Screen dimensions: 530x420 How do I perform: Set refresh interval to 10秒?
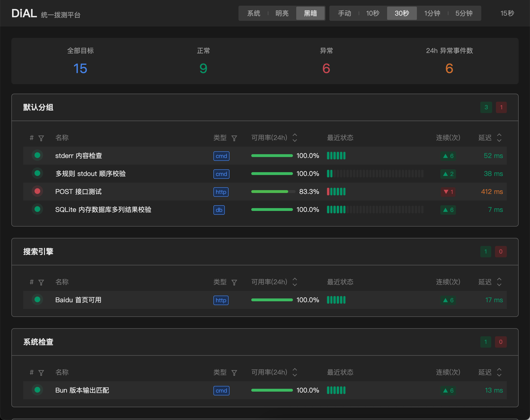coord(373,13)
